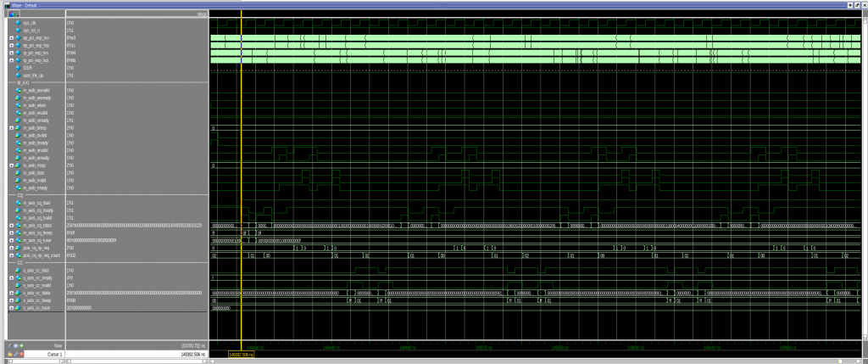The height and width of the screenshot is (364, 868).
Task: Click the green Insert Cursor icon
Action: 22,346
